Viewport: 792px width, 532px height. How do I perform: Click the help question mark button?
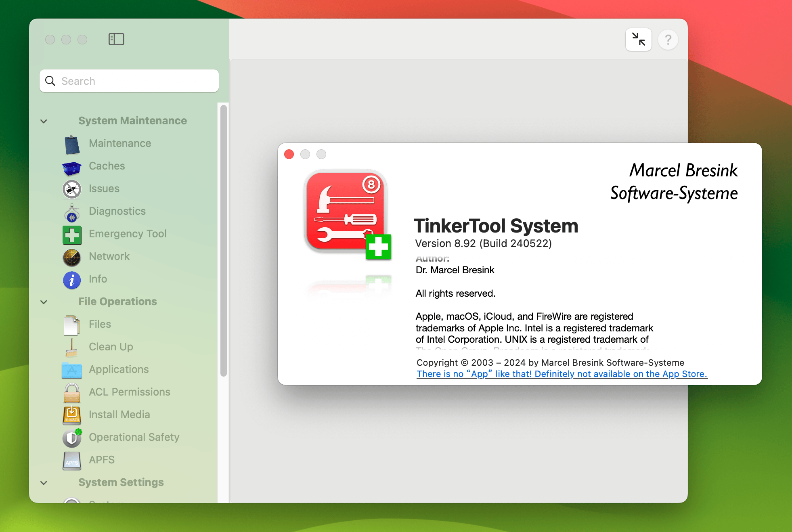pyautogui.click(x=668, y=39)
